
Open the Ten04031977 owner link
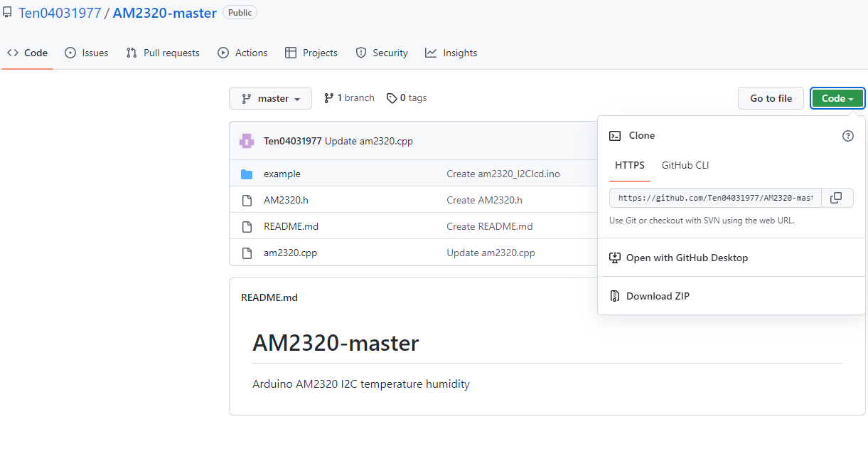click(60, 13)
